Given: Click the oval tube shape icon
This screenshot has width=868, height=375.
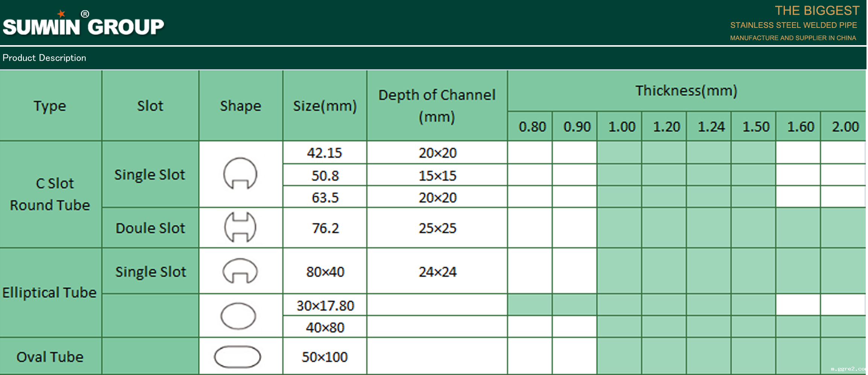Looking at the screenshot, I should click(237, 357).
